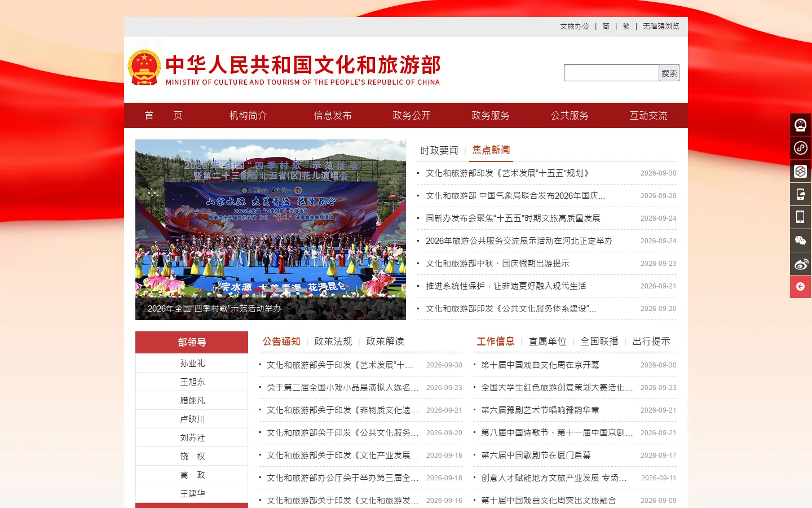Open the Weibo icon in side toolbar
Screen dimensions: 812x508
pyautogui.click(x=800, y=264)
